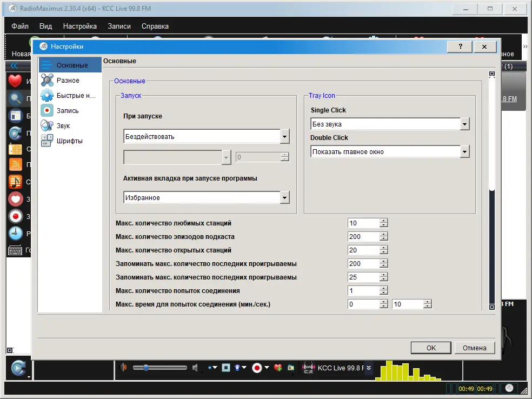Click the max favorite stations number field
This screenshot has width=532, height=399.
[363, 223]
